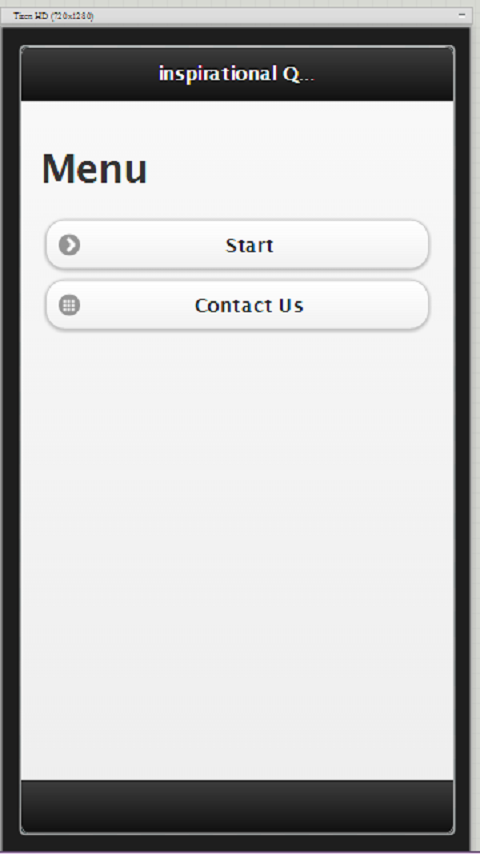
Task: Select the dark header bar left of title
Action: point(89,74)
